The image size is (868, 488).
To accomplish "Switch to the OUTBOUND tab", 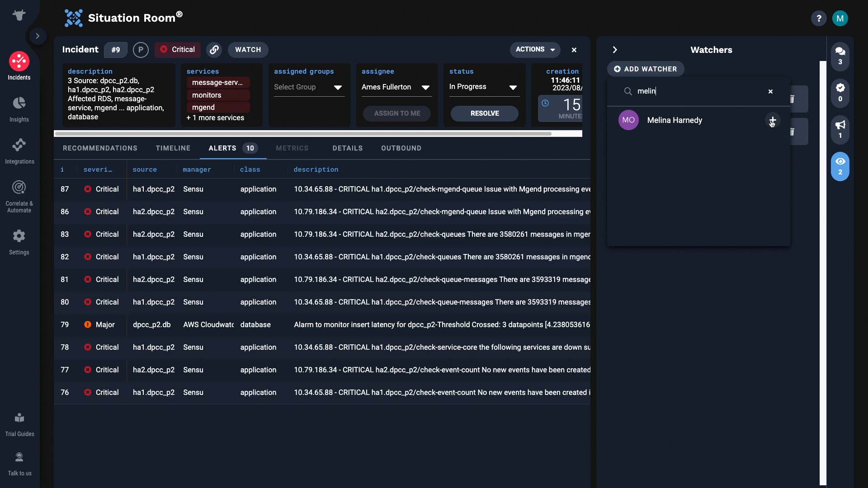I will coord(401,148).
